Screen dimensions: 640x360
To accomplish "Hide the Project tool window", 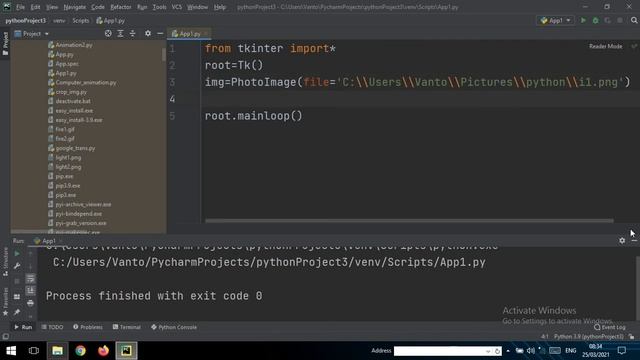I will point(160,33).
